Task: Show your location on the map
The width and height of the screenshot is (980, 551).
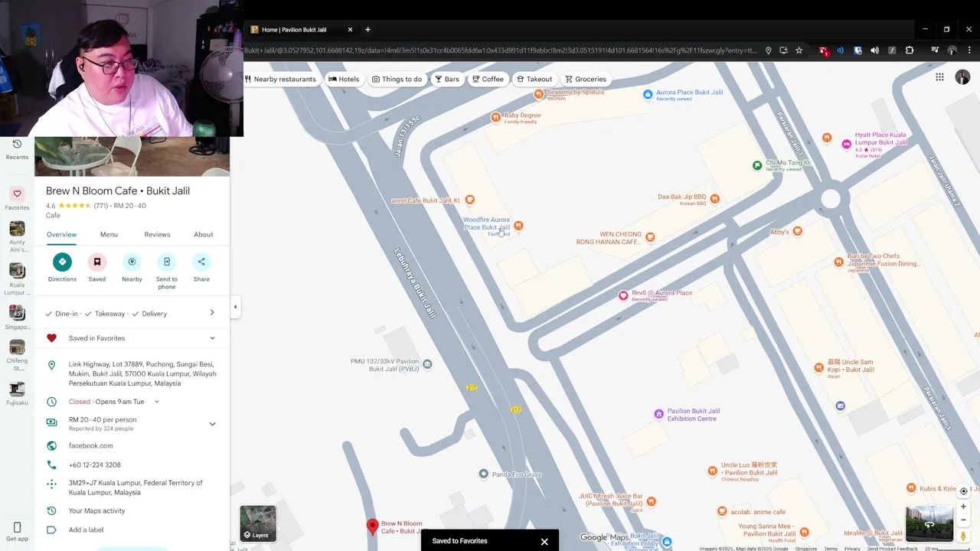Action: tap(963, 491)
